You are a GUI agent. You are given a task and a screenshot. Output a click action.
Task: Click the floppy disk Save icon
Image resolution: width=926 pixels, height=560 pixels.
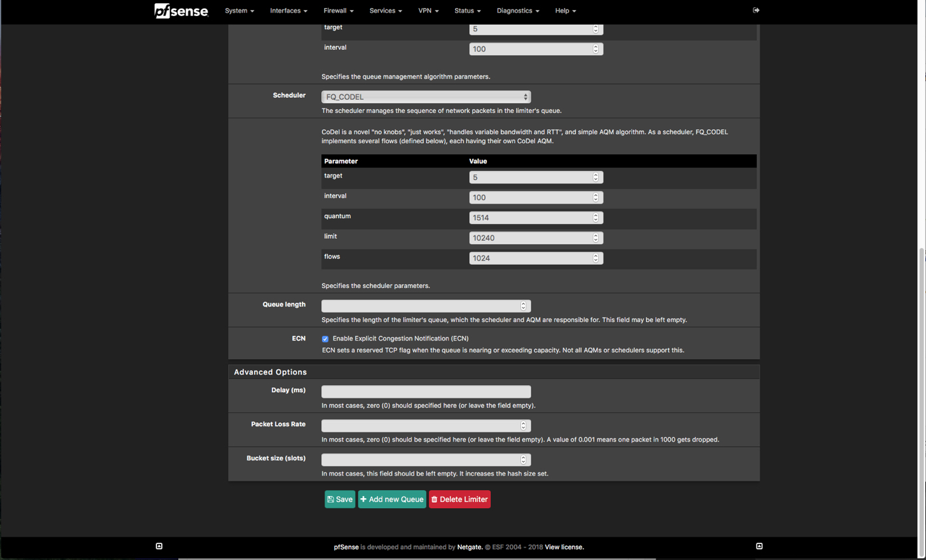[x=331, y=499]
